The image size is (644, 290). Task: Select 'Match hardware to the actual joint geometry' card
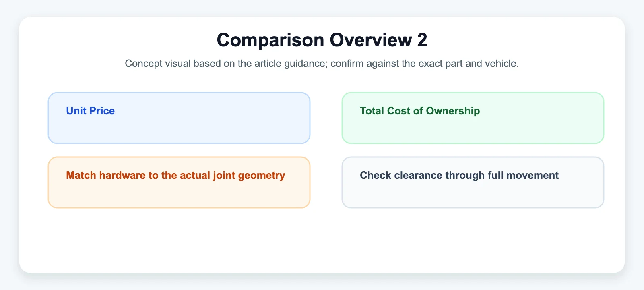pyautogui.click(x=179, y=182)
